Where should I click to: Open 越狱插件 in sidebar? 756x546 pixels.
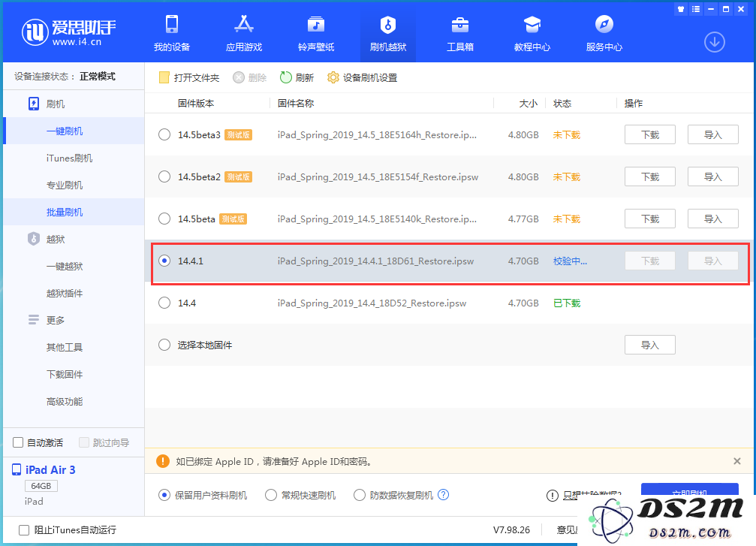(65, 293)
